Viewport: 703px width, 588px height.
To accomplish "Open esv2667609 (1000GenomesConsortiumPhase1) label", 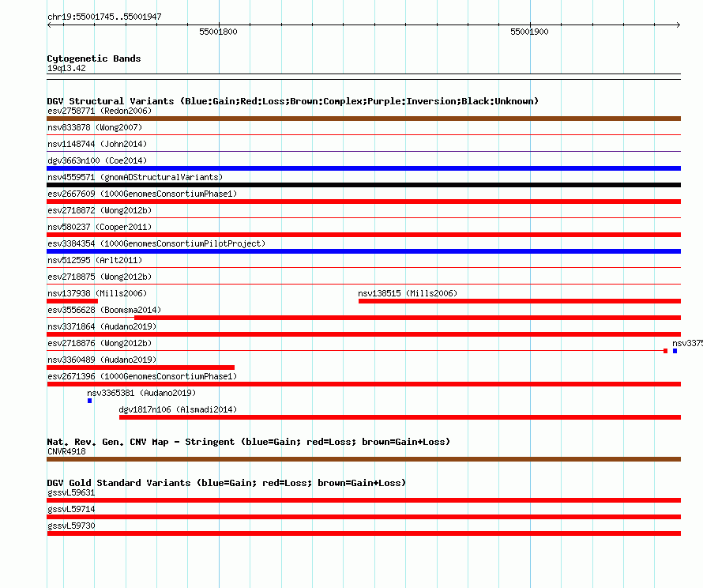I will 142,194.
